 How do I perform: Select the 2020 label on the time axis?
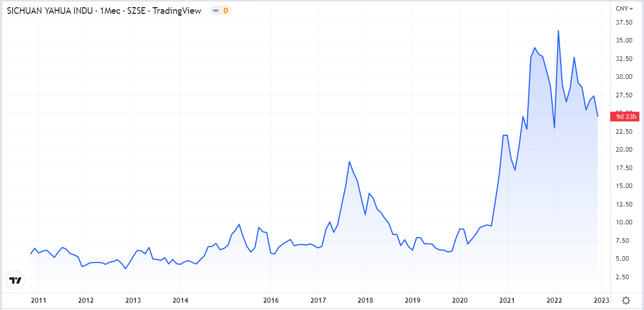460,300
